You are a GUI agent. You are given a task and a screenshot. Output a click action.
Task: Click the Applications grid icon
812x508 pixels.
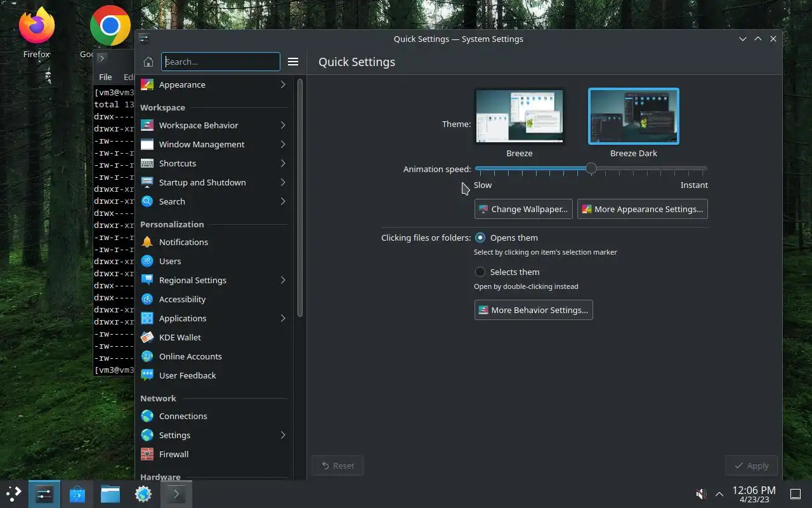click(147, 318)
